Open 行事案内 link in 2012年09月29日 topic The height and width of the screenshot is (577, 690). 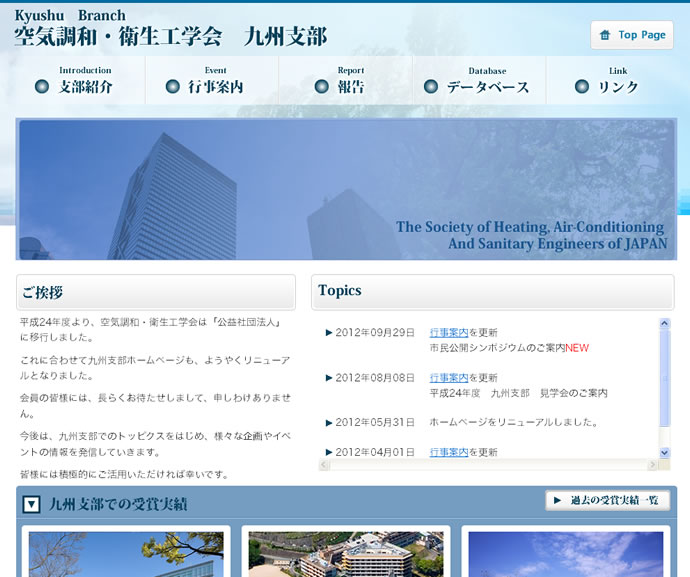click(x=449, y=333)
